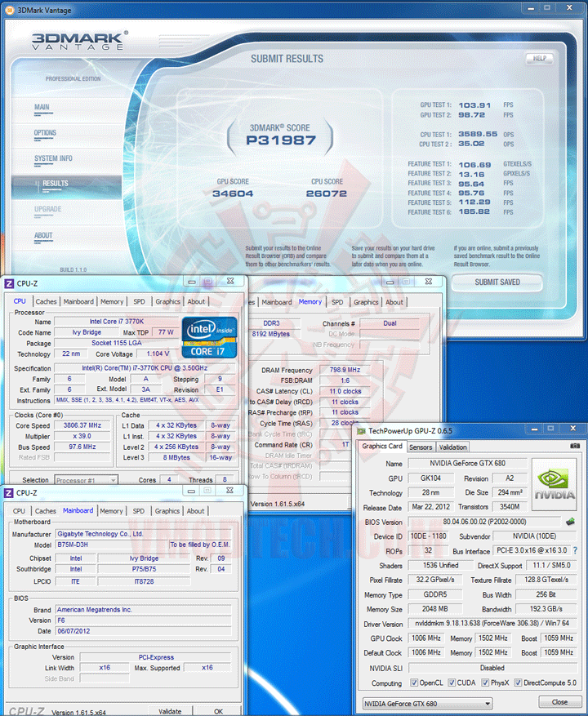This screenshot has height=716, width=588.
Task: Open ABOUT in 3DMark Vantage sidebar
Action: pos(43,236)
